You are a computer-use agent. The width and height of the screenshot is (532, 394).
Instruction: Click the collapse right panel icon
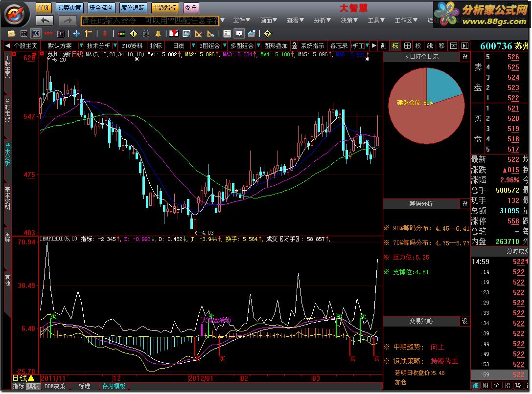click(x=465, y=46)
